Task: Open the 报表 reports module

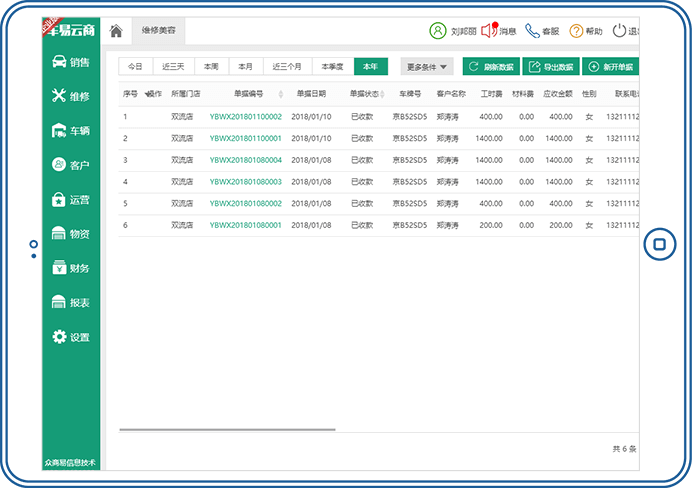Action: pos(71,302)
